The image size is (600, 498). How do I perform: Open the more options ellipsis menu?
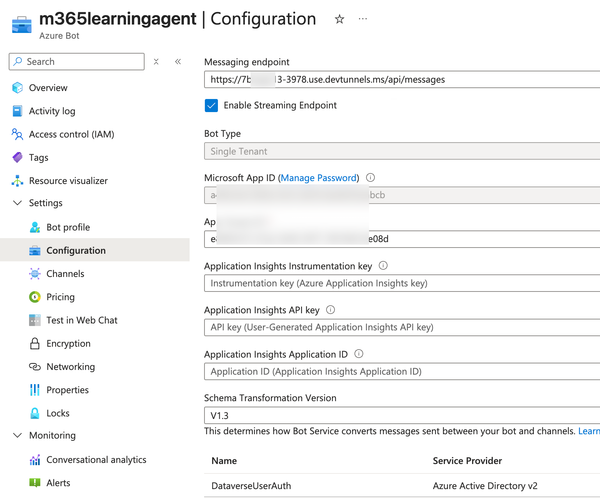pos(363,19)
